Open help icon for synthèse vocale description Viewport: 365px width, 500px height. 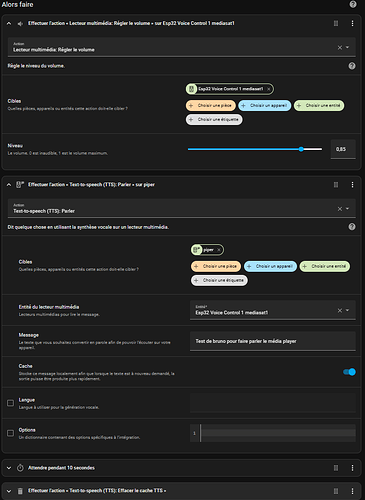pos(352,227)
